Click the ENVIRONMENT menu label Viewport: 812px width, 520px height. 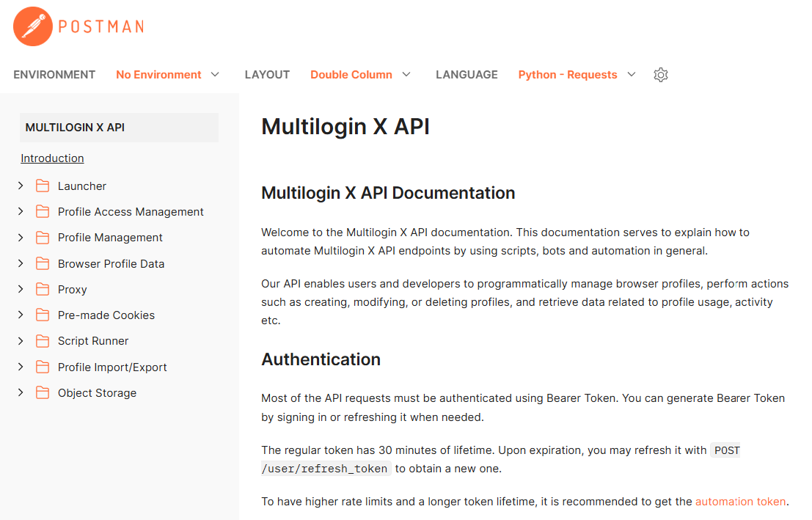[54, 75]
